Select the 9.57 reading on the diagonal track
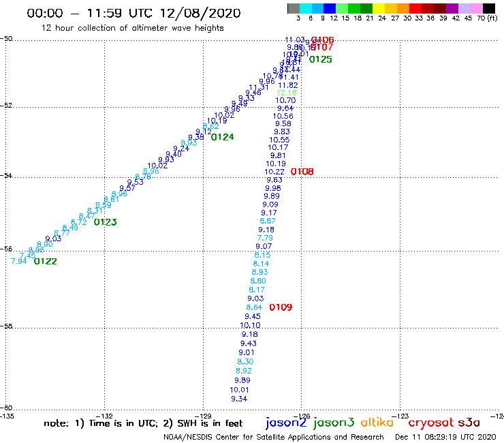This screenshot has width=504, height=443. 127,188
